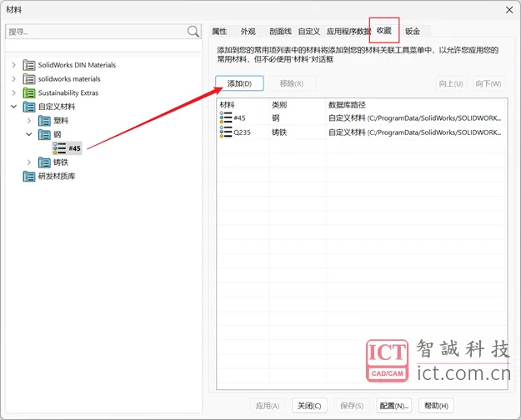The height and width of the screenshot is (420, 521).
Task: Collapse the 自定义材料 node
Action: tap(13, 107)
